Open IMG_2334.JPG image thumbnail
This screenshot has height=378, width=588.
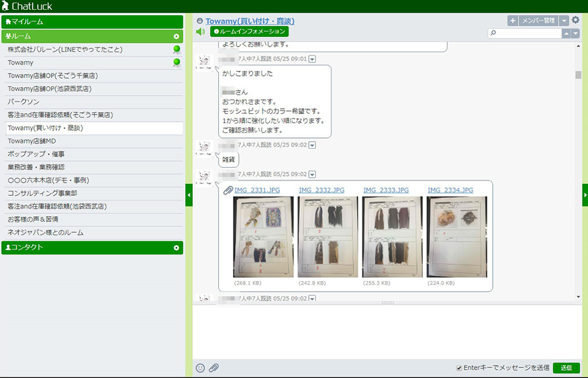(456, 237)
